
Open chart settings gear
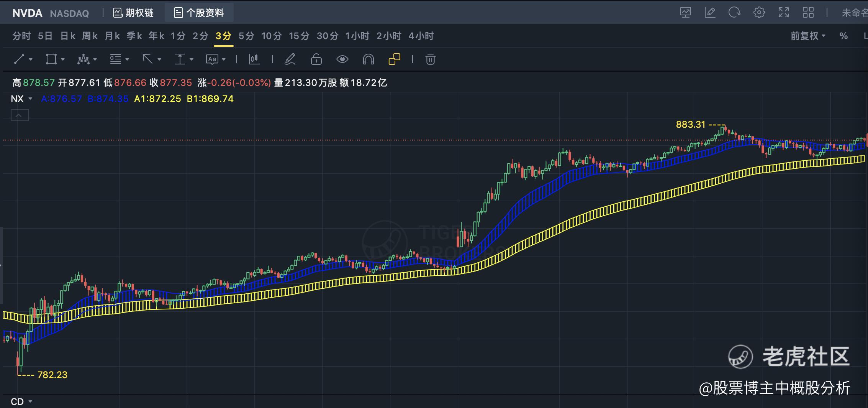click(759, 13)
